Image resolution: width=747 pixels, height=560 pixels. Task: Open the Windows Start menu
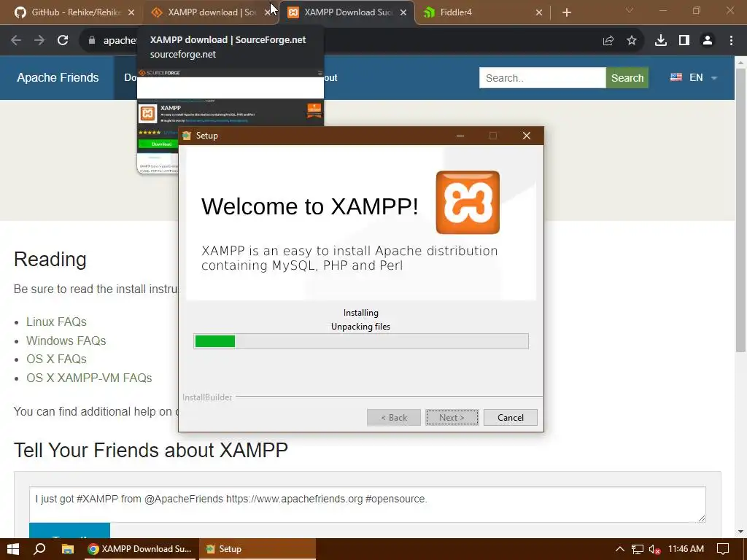pyautogui.click(x=13, y=549)
